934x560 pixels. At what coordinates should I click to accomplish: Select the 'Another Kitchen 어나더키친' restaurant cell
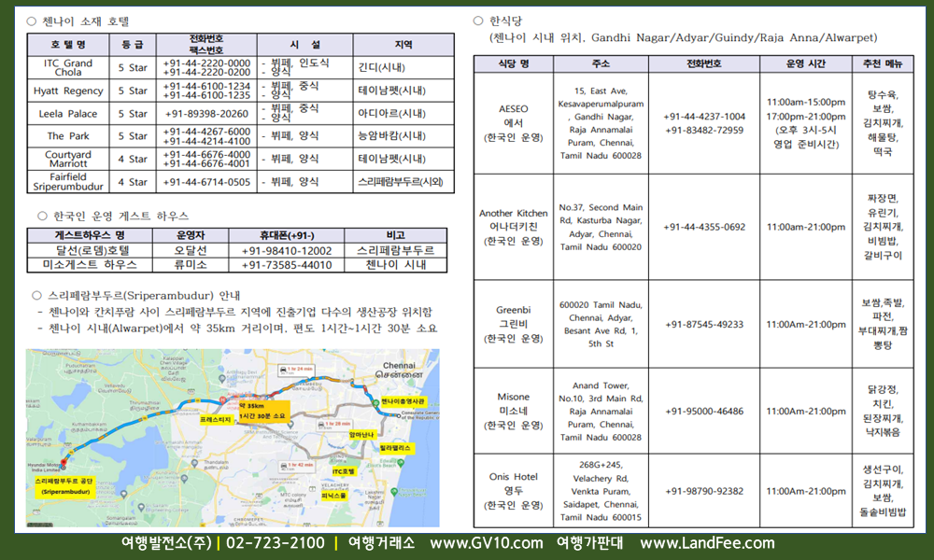tap(514, 227)
